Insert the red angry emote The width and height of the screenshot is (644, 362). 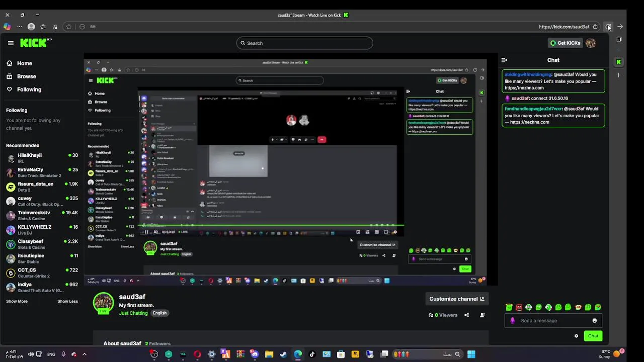click(519, 307)
